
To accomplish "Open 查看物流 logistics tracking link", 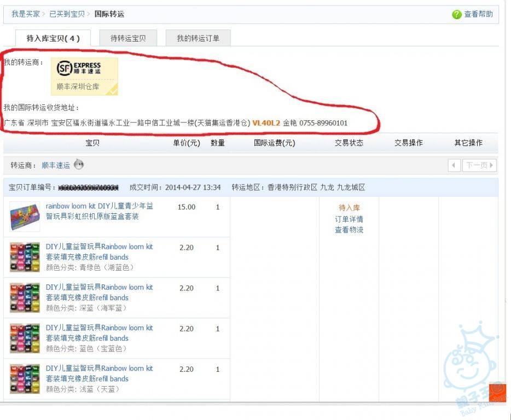I will point(349,230).
